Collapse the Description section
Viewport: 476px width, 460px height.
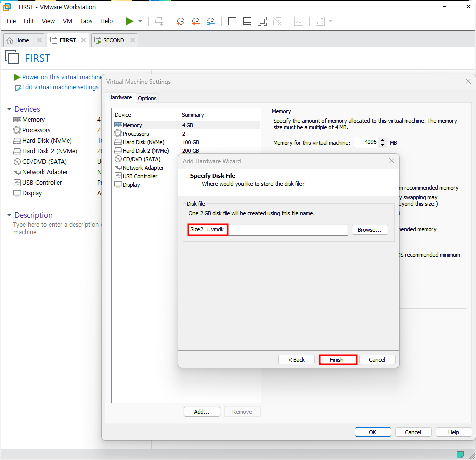click(9, 215)
